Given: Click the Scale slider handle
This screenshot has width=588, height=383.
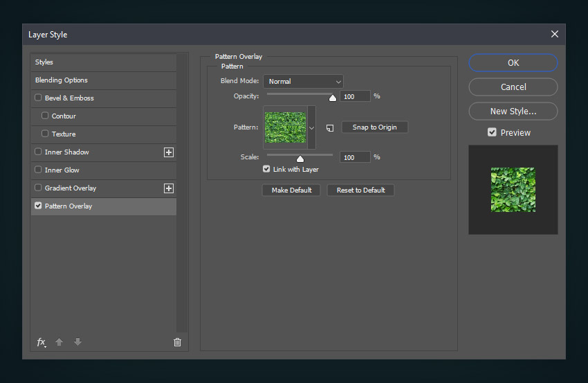Looking at the screenshot, I should (x=300, y=159).
